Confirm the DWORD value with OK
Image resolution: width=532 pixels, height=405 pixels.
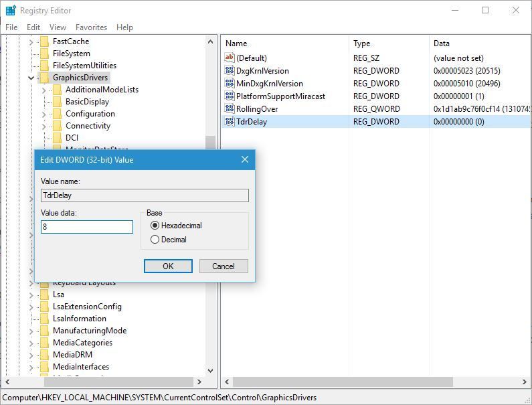[168, 266]
